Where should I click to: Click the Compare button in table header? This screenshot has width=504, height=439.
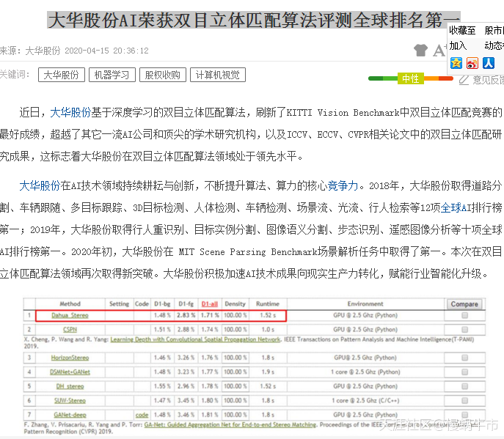[464, 304]
